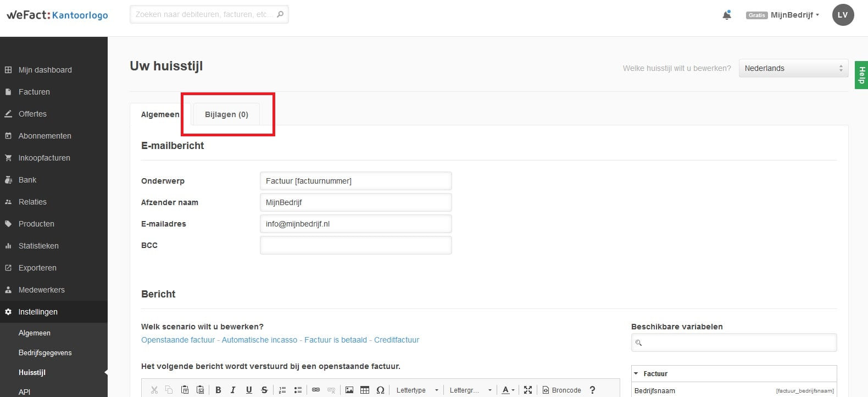Collapse the Factuur variables section
The image size is (868, 397).
pos(636,373)
